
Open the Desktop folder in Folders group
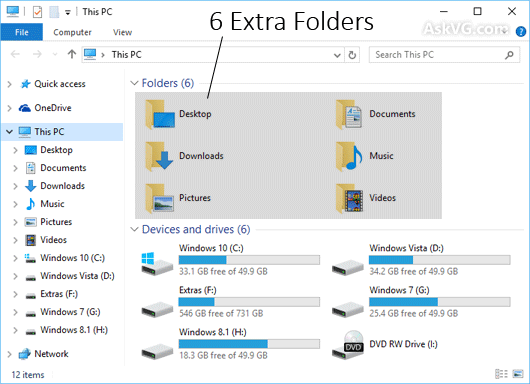click(178, 114)
